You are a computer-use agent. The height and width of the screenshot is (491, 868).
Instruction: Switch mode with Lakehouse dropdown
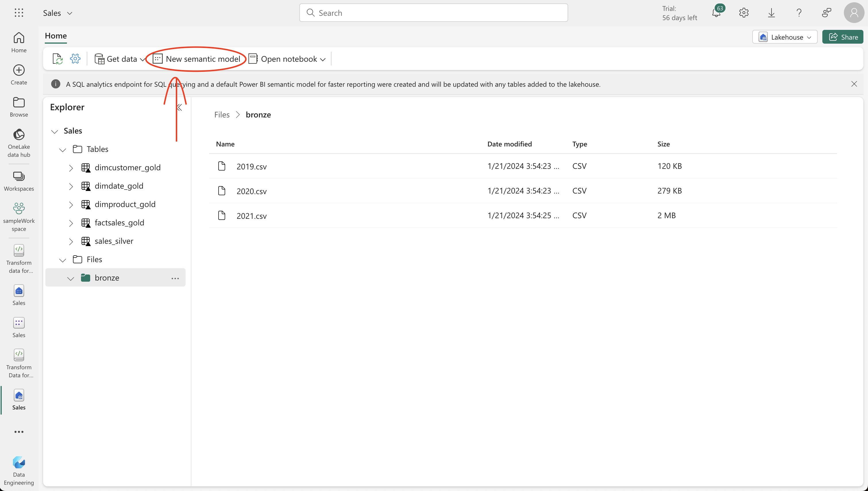pos(785,37)
